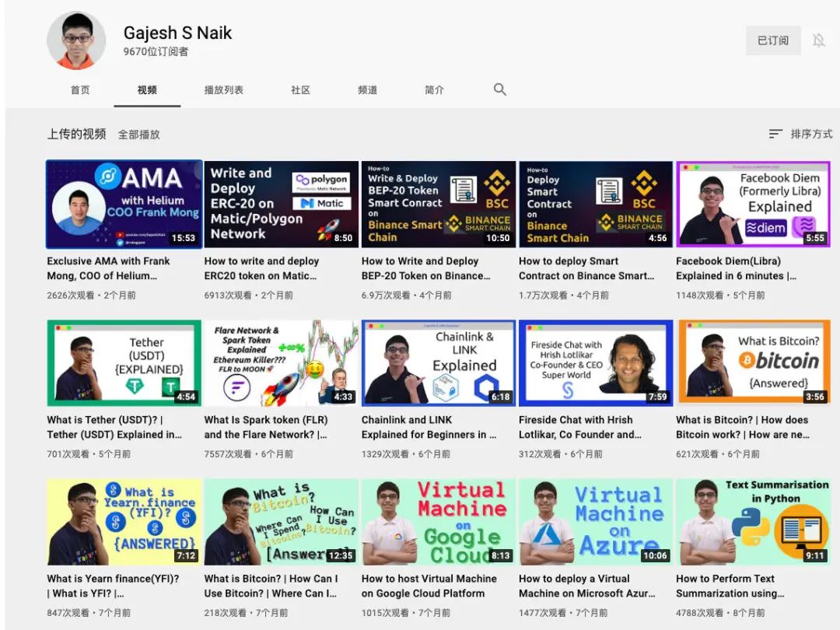Select the 视频 tab
Viewport: 840px width, 630px height.
click(147, 90)
